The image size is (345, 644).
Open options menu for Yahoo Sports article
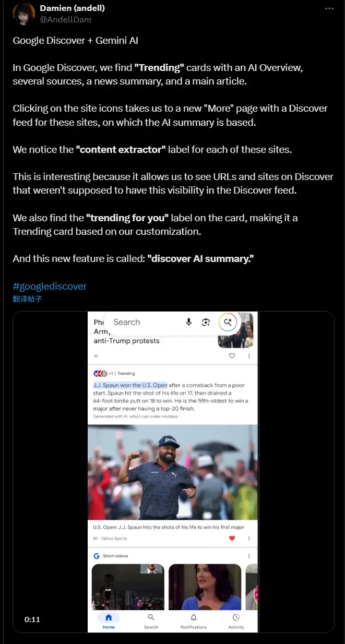pos(249,538)
